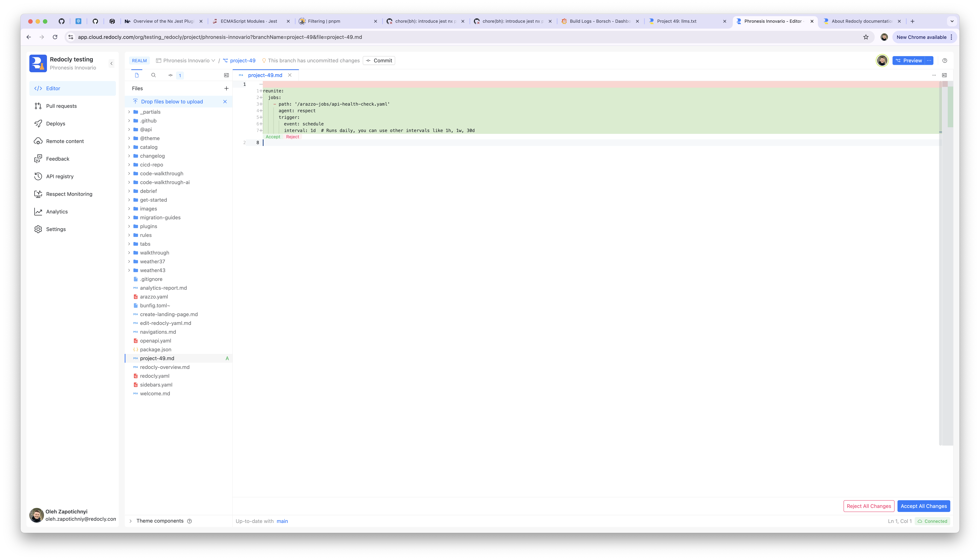Screen dimensions: 980x560
Task: Open project Settings
Action: (x=72, y=229)
